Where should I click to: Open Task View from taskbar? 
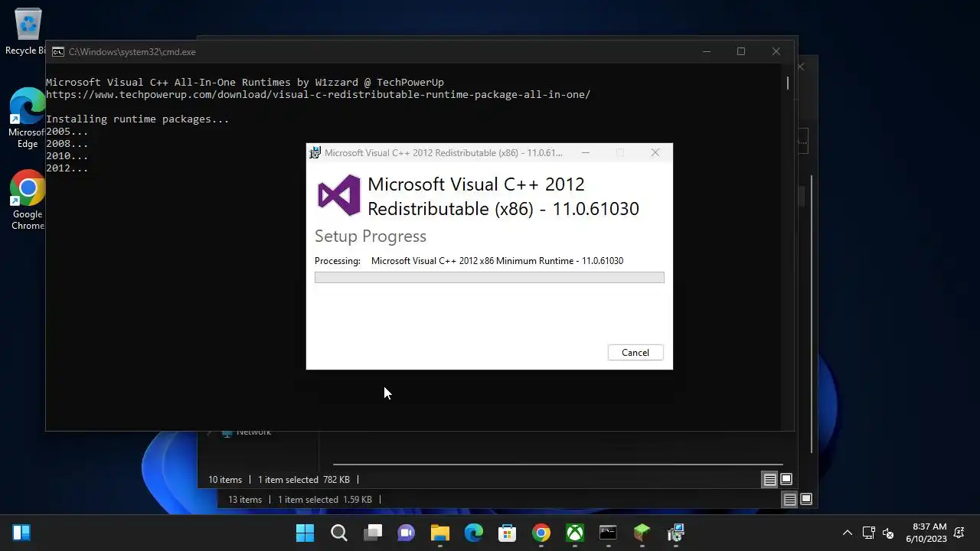click(372, 533)
